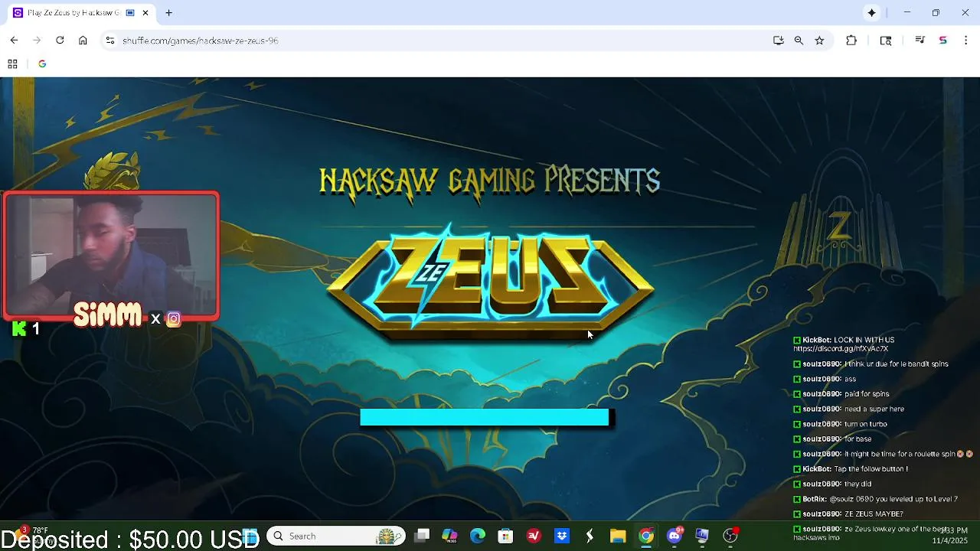
Task: Open the Gemini sparkle button
Action: click(871, 13)
